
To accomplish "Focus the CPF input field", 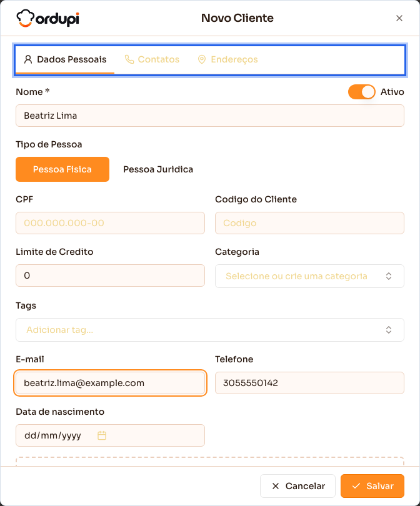I will (110, 223).
